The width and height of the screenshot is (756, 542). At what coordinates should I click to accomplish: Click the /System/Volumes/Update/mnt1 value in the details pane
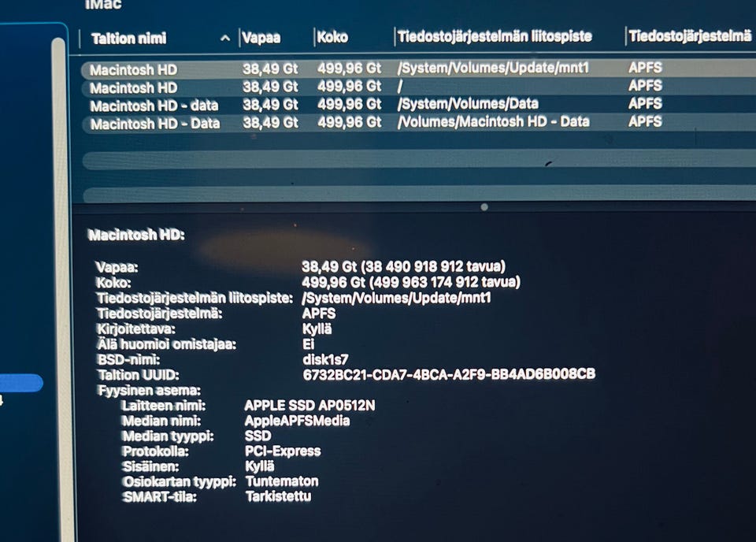(396, 298)
